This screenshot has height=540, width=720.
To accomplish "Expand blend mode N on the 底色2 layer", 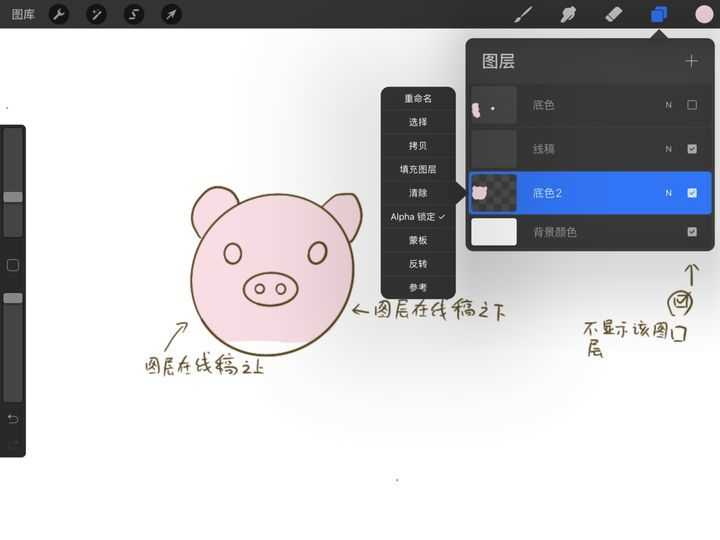I will click(668, 193).
